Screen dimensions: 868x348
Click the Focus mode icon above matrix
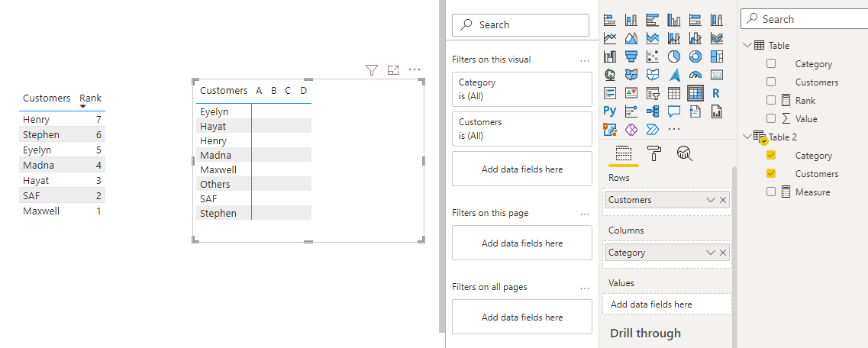tap(393, 69)
